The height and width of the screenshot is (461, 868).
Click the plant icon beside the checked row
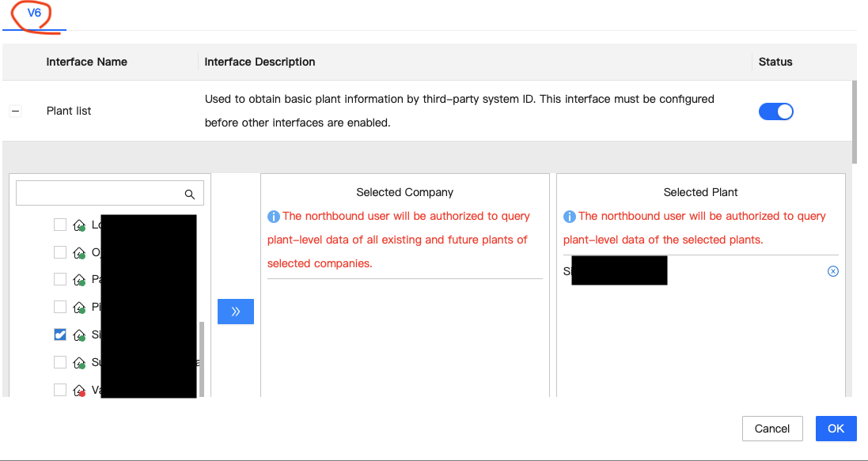pyautogui.click(x=79, y=335)
